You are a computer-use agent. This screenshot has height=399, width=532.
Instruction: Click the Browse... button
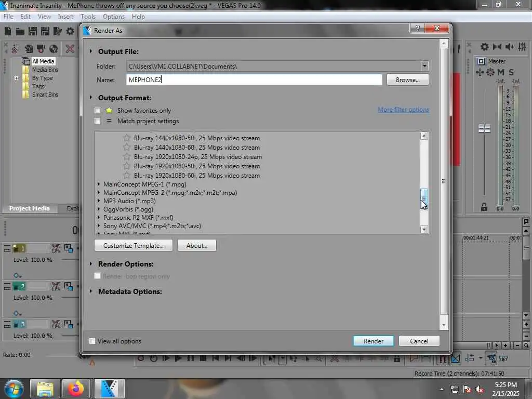(x=407, y=79)
